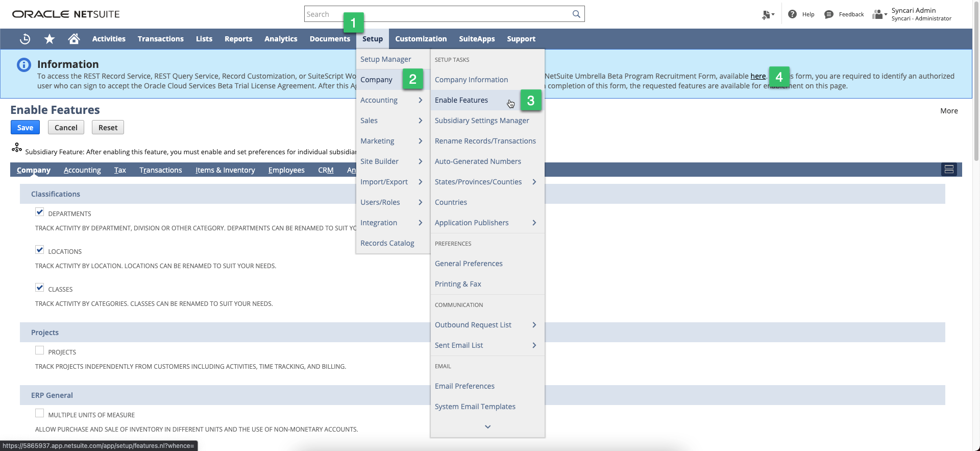Uncheck the Classes checkbox
Image resolution: width=980 pixels, height=451 pixels.
(39, 288)
